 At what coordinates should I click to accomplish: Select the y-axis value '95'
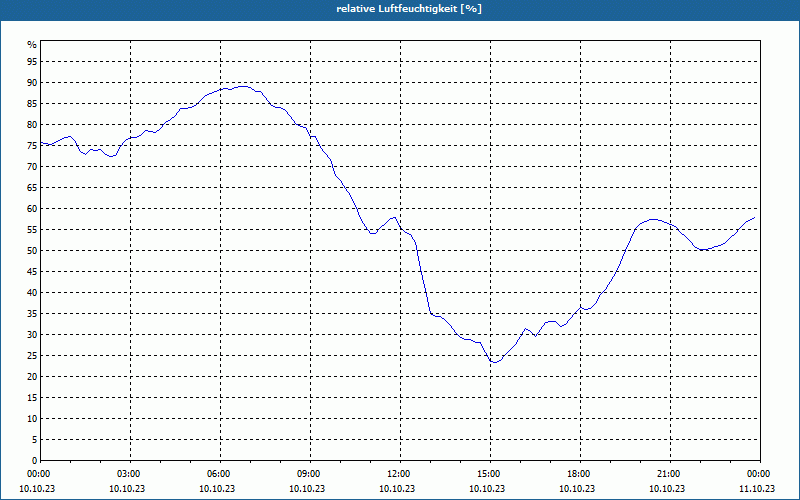tap(32, 62)
